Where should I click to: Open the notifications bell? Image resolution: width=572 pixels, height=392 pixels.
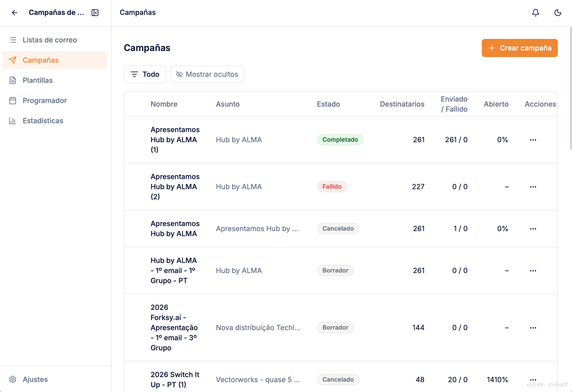tap(535, 13)
